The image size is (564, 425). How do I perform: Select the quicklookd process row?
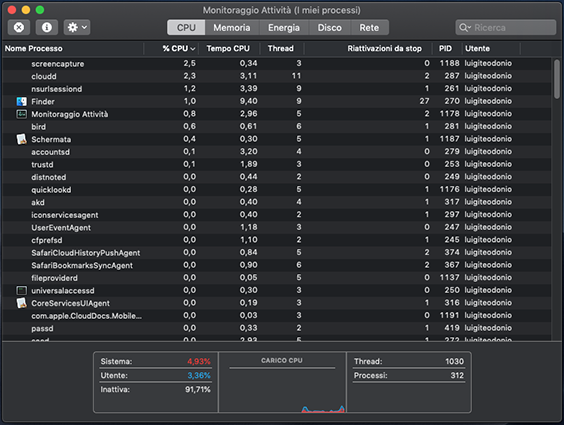(x=277, y=189)
